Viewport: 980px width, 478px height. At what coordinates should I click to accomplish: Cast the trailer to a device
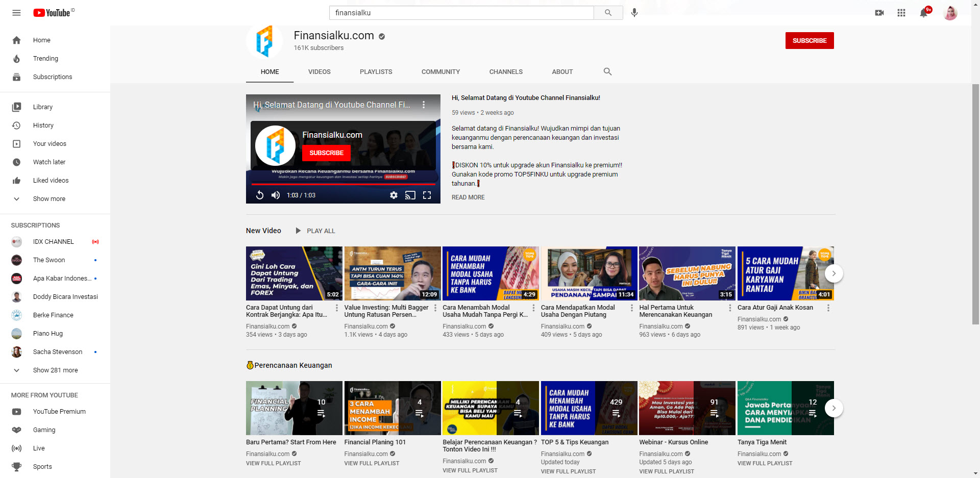pyautogui.click(x=410, y=195)
